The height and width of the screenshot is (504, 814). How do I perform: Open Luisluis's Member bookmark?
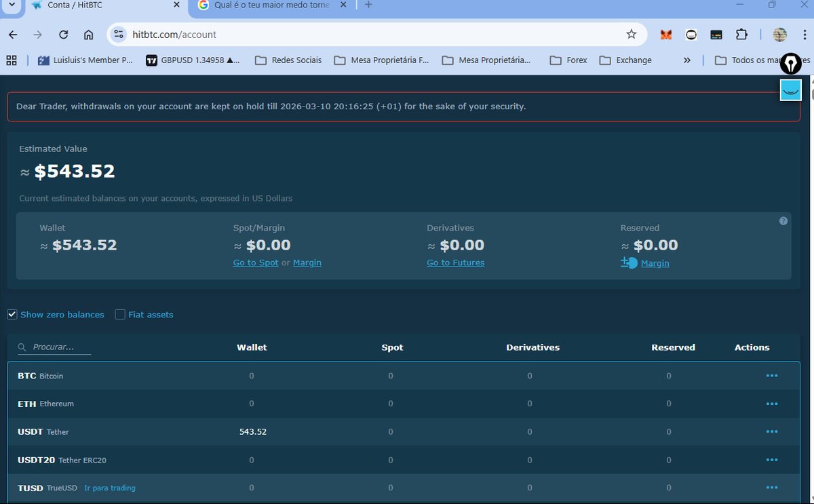point(85,60)
